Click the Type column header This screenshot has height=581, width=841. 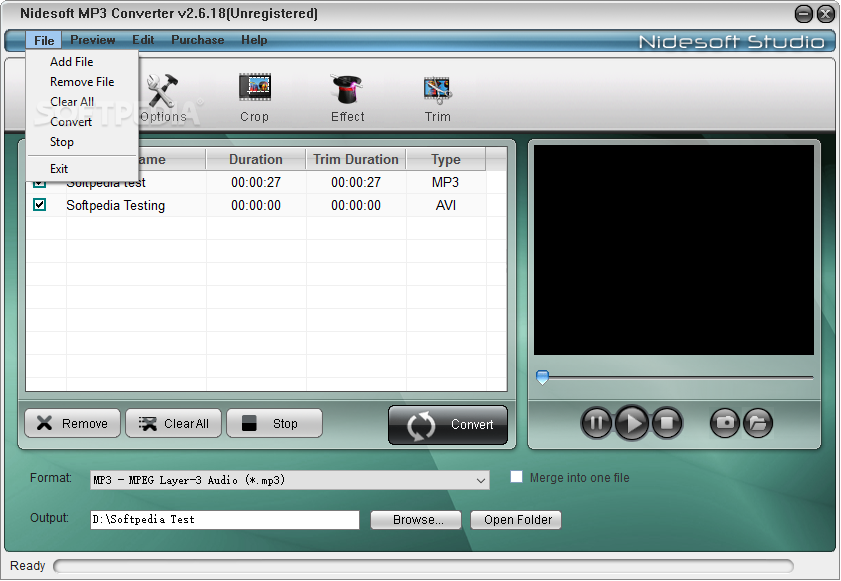click(446, 159)
